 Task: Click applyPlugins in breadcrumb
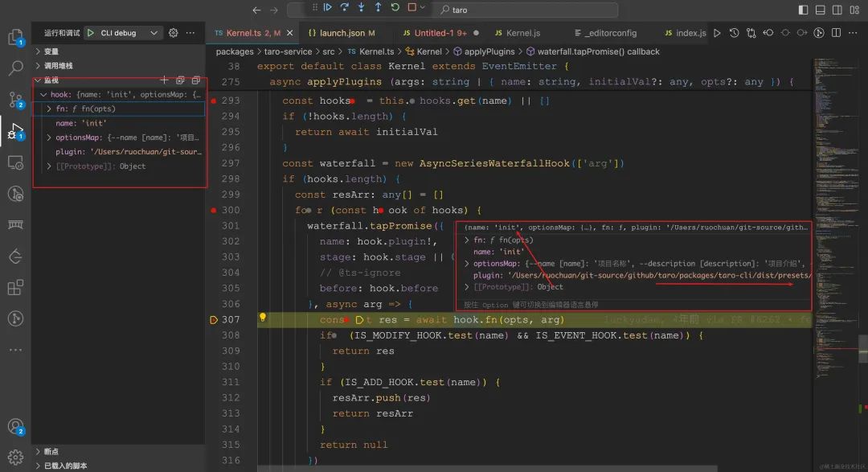tap(489, 51)
